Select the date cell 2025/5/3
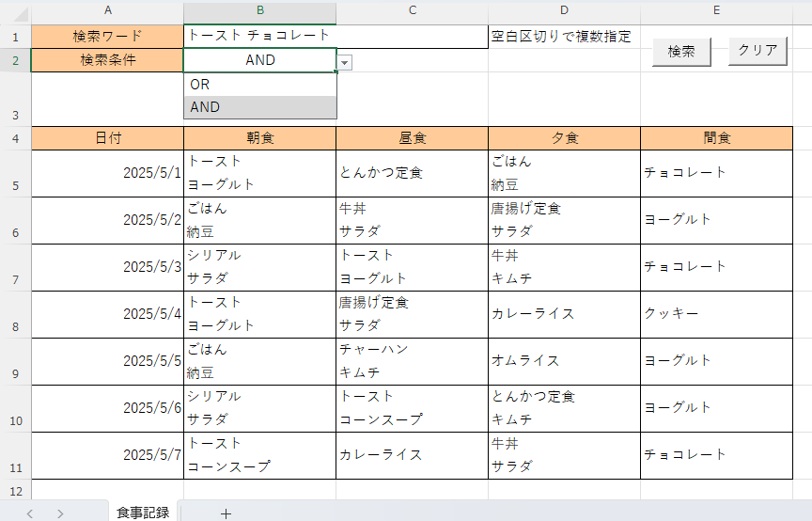Screen dimensions: 812x521 coord(108,267)
